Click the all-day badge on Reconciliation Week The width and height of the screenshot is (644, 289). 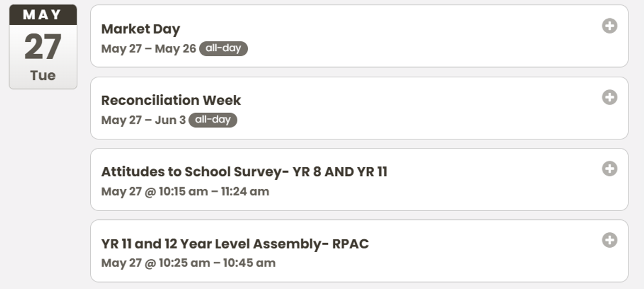click(213, 120)
